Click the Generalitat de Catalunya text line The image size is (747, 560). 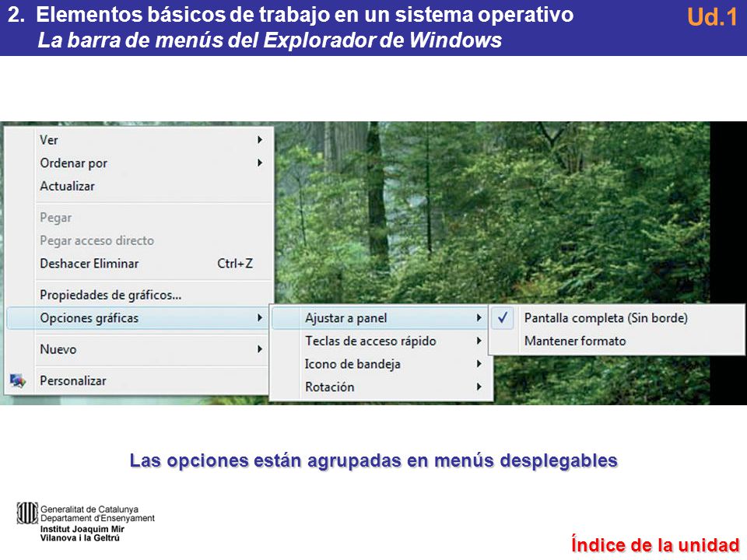[89, 509]
